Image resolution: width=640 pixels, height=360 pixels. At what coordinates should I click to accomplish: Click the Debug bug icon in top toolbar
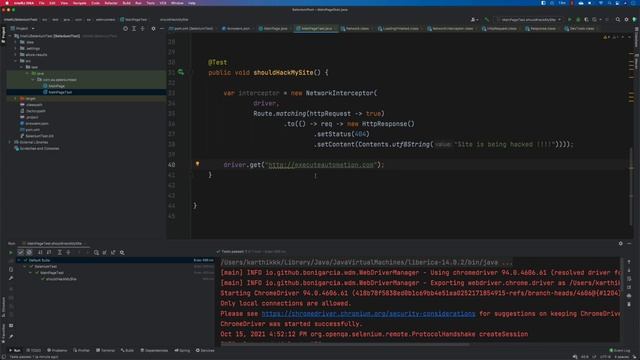point(578,19)
